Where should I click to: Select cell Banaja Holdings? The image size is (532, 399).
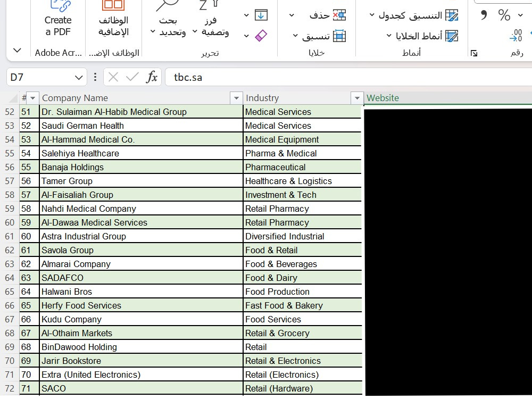141,167
